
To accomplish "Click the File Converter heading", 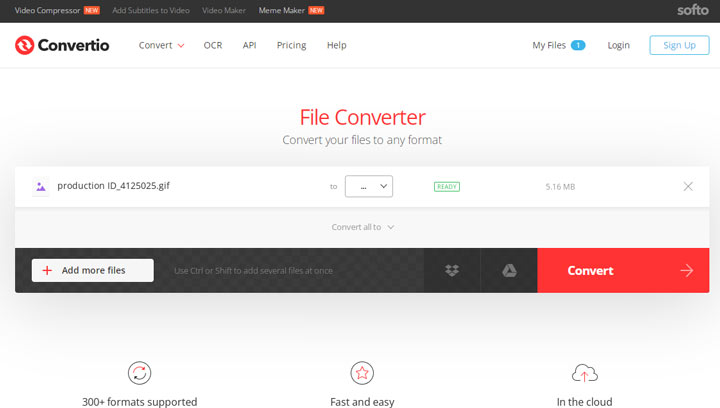I will click(x=362, y=117).
